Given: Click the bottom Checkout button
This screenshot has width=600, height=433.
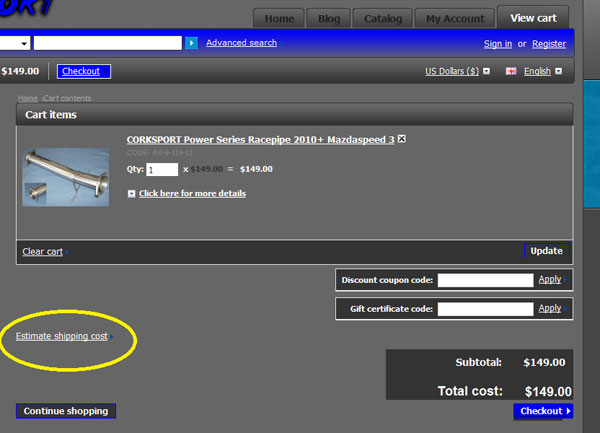Looking at the screenshot, I should click(543, 411).
